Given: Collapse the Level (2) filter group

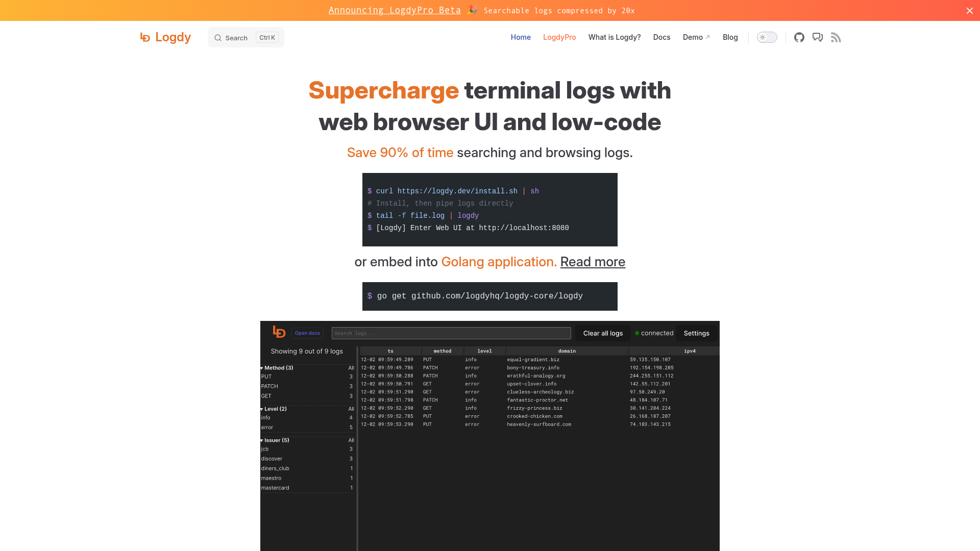Looking at the screenshot, I should tap(274, 409).
